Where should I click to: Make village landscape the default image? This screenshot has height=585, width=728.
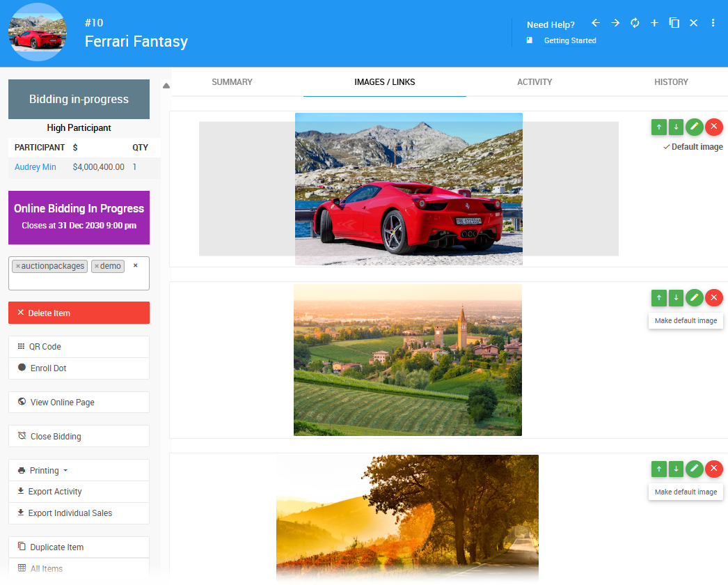pos(686,320)
